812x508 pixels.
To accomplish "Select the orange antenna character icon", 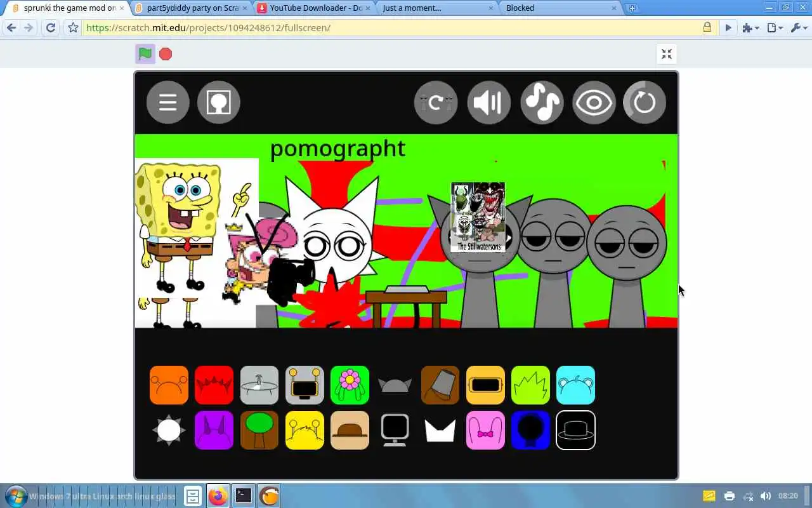I will [x=169, y=385].
